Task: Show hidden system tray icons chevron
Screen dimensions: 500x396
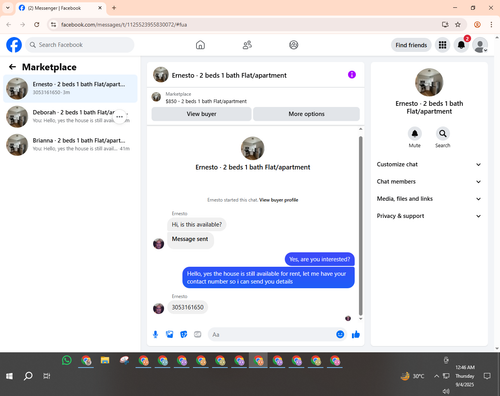Action: click(x=436, y=376)
